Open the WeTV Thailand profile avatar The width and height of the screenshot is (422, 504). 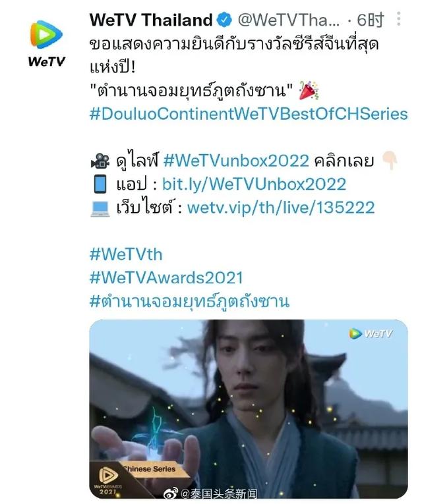47,43
